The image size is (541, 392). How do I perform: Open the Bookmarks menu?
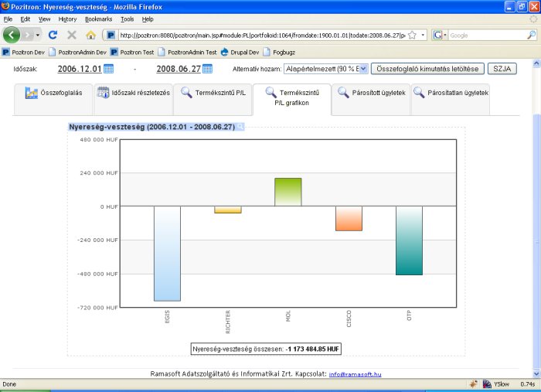pos(98,19)
